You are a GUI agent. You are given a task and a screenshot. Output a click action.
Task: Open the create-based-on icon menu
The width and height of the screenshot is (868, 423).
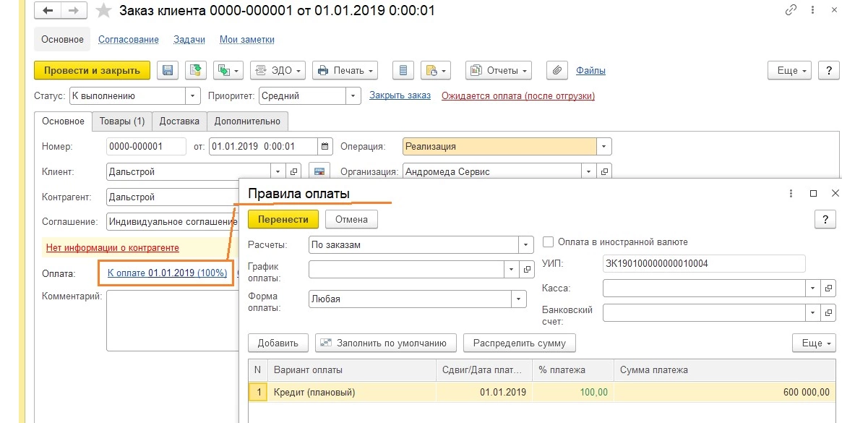[x=228, y=70]
